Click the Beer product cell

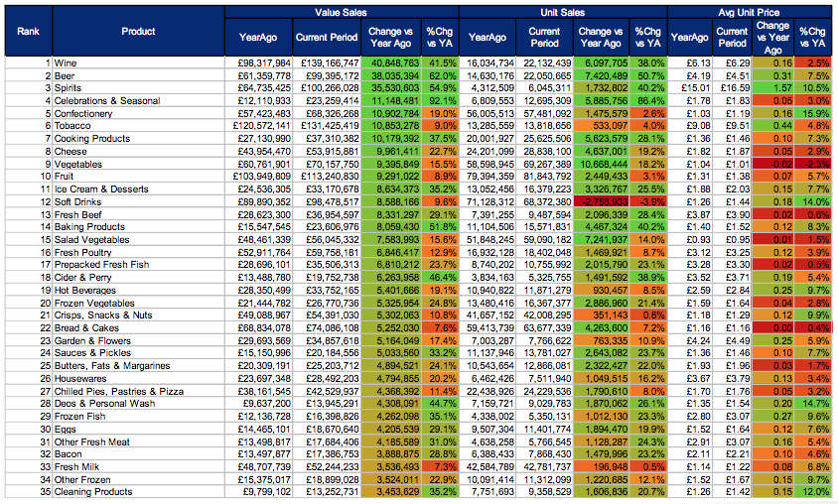pyautogui.click(x=138, y=75)
